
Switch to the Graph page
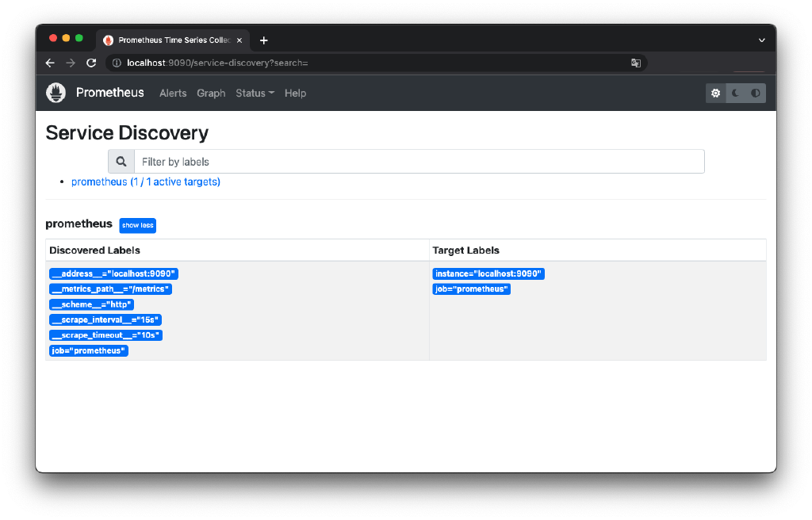(x=210, y=93)
